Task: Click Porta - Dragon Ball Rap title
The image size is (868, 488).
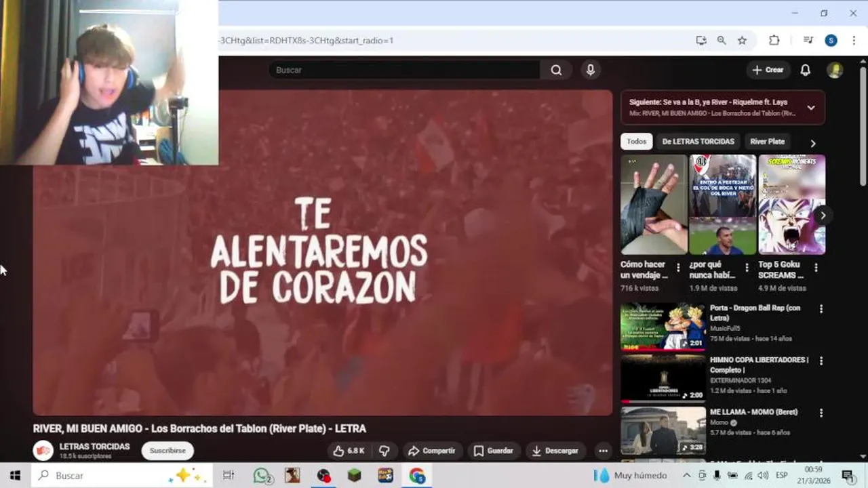Action: coord(755,312)
